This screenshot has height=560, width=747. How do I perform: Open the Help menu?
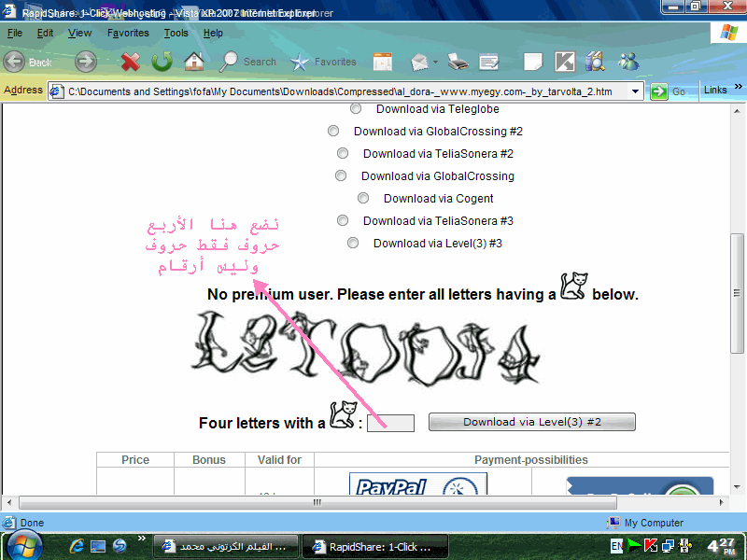213,33
